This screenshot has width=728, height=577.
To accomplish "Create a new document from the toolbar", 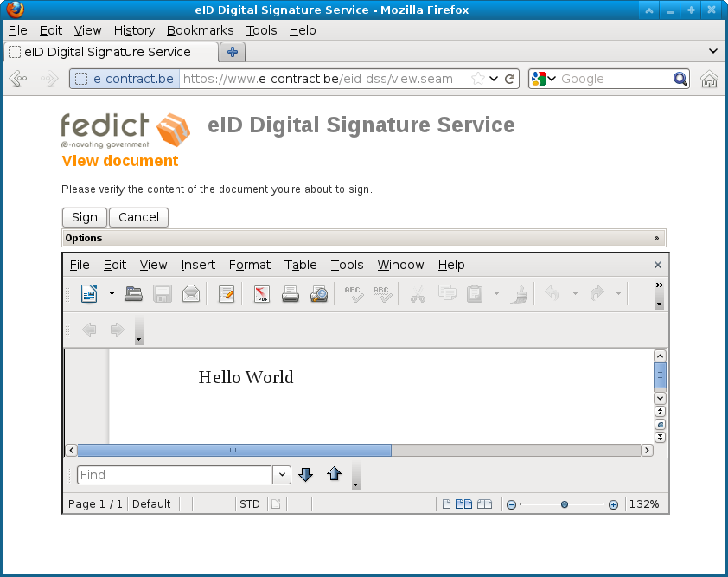I will point(89,293).
